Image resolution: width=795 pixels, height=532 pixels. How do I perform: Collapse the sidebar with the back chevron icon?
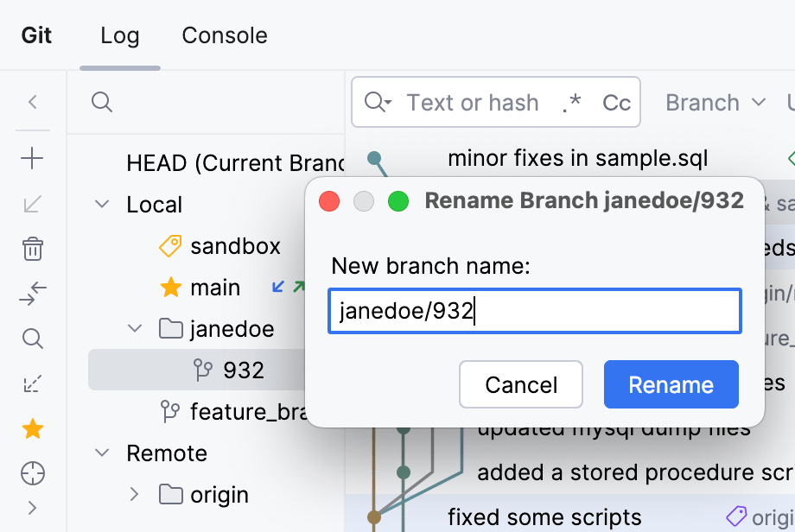[x=32, y=102]
